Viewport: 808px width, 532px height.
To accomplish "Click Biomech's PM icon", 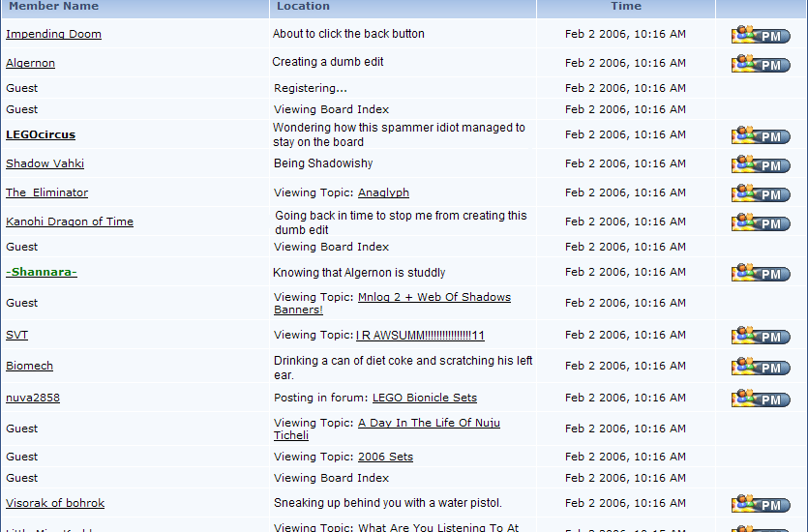I will 761,367.
